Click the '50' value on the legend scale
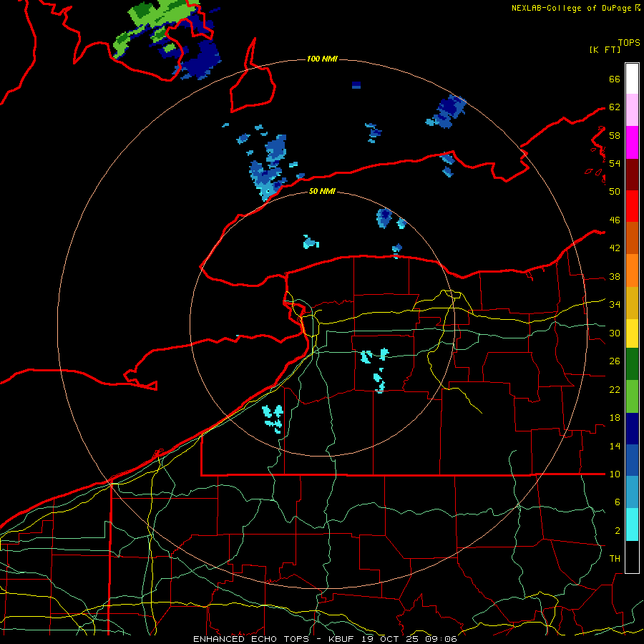Screen dimensions: 644x644 [x=615, y=192]
